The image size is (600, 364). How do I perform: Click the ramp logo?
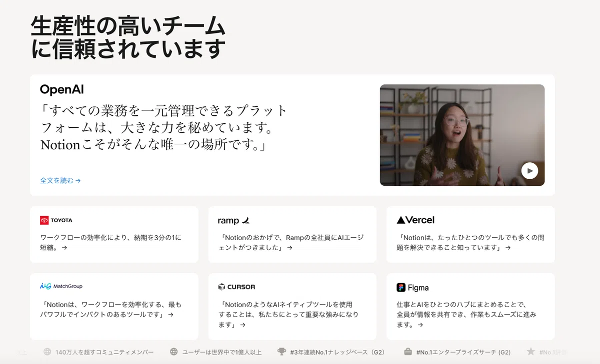click(x=234, y=220)
